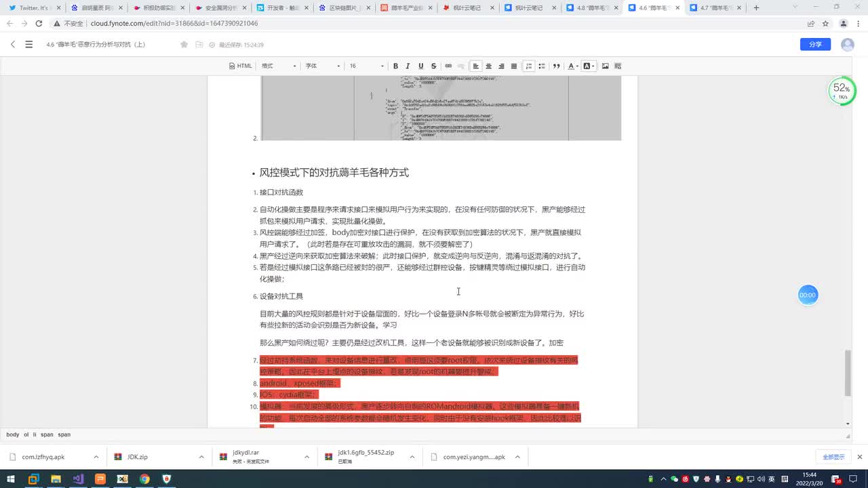The height and width of the screenshot is (488, 868).
Task: Open the 格式 format dropdown
Action: [279, 66]
